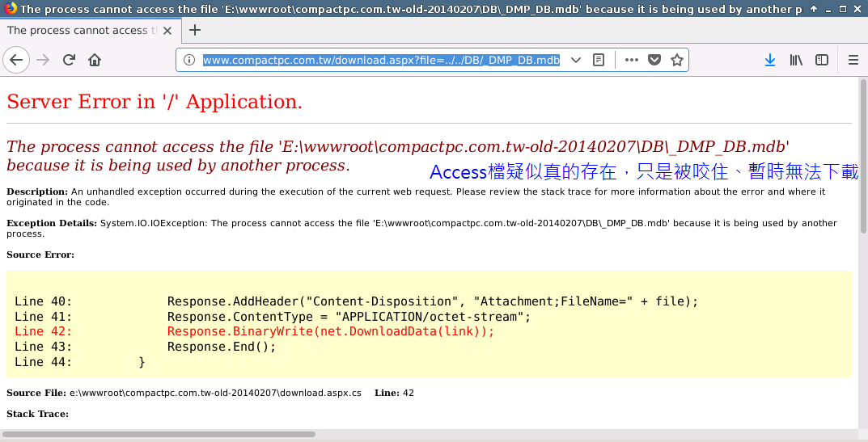Click the 'Line 43:' Response.End code line
This screenshot has height=442, width=868.
pyautogui.click(x=145, y=347)
